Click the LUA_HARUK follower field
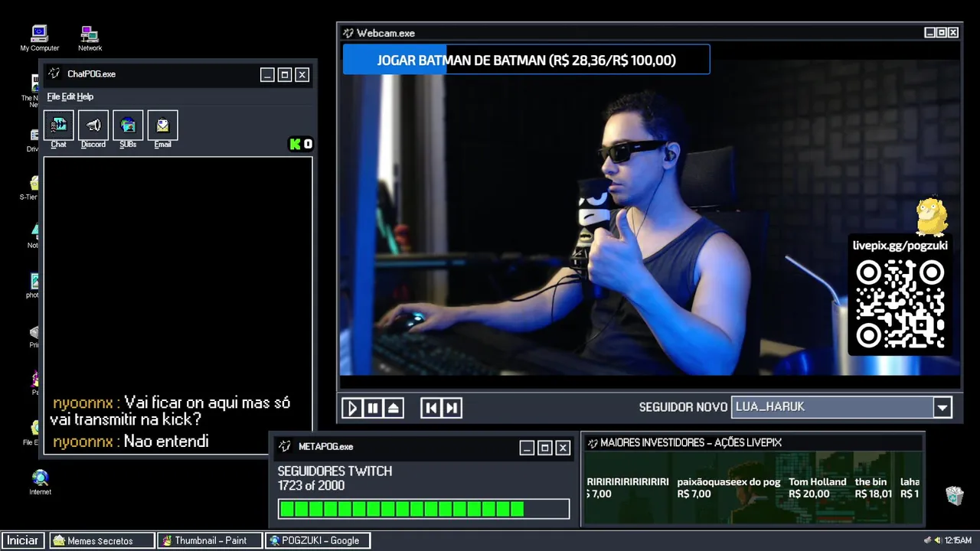980x551 pixels. point(833,407)
